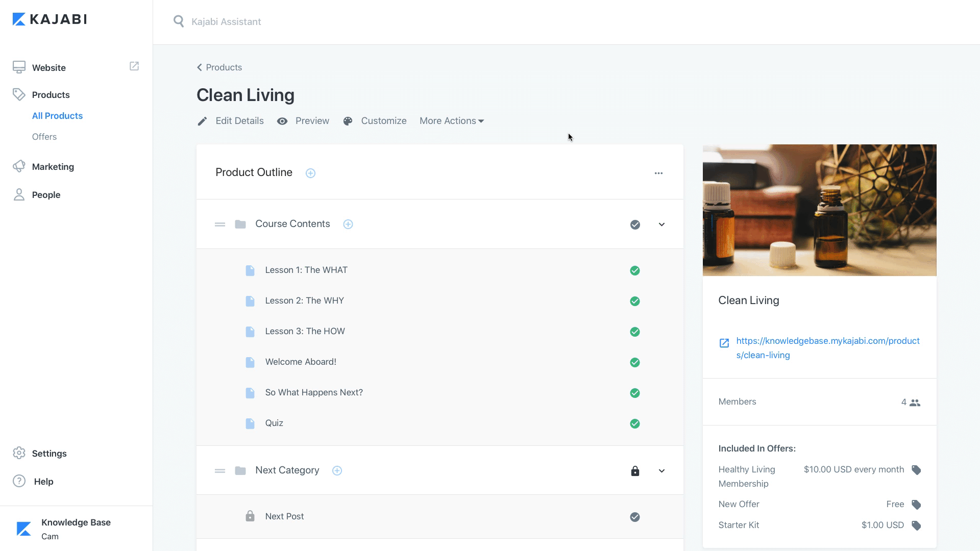Click the plus icon beside Product Outline

(310, 173)
